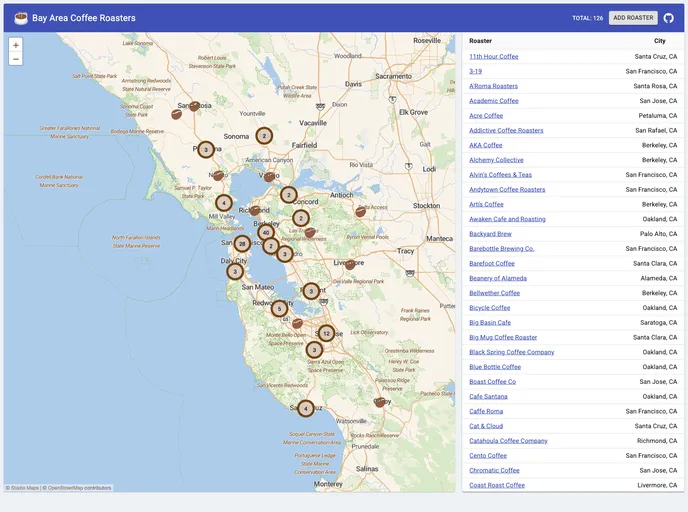688x512 pixels.
Task: Open the 40-roaster cluster near Berkeley
Action: click(265, 233)
